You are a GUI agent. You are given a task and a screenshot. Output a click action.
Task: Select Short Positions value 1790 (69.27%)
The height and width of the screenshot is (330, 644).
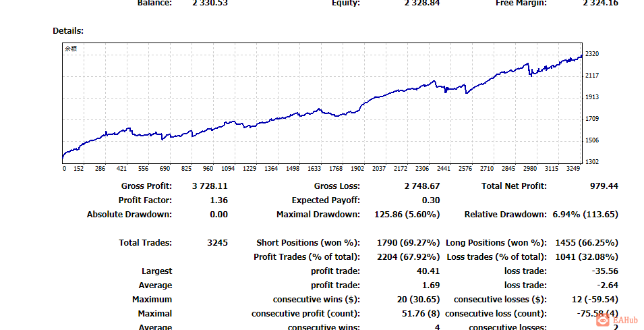point(408,243)
